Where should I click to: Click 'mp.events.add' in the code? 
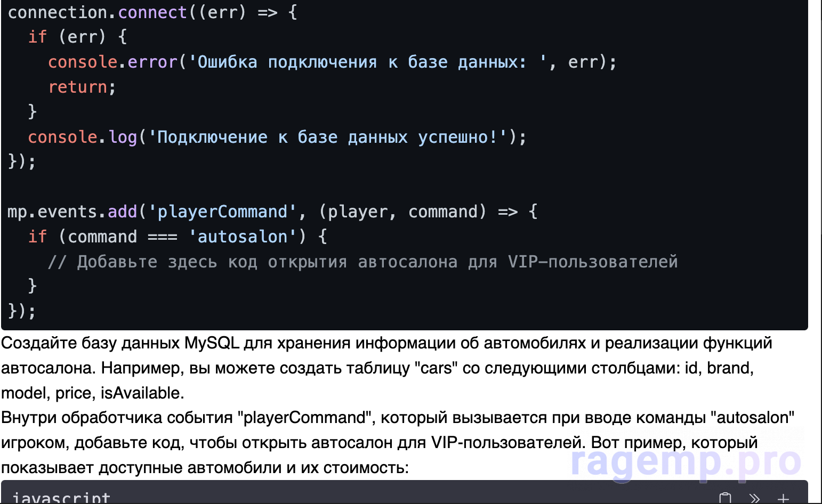[72, 212]
